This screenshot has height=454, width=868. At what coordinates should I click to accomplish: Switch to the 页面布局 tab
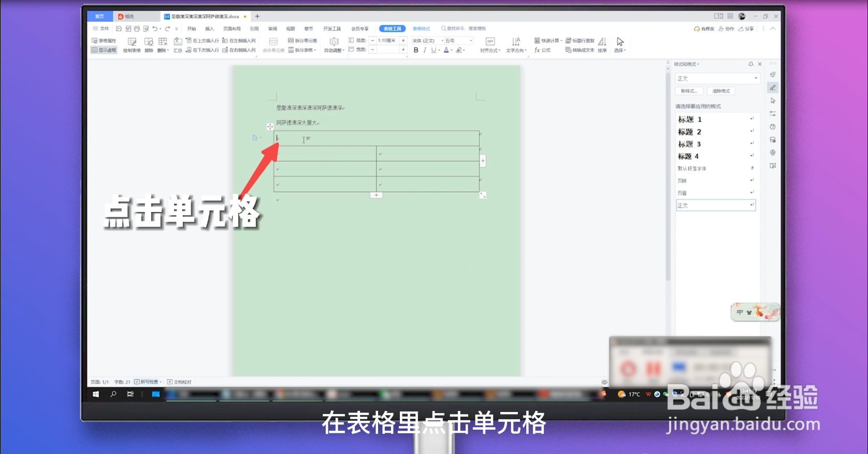[x=232, y=29]
